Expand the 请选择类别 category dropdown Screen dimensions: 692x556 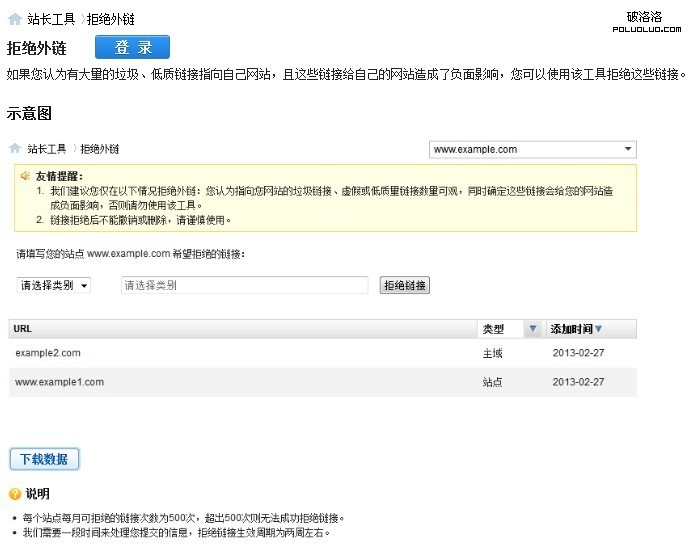pyautogui.click(x=54, y=285)
